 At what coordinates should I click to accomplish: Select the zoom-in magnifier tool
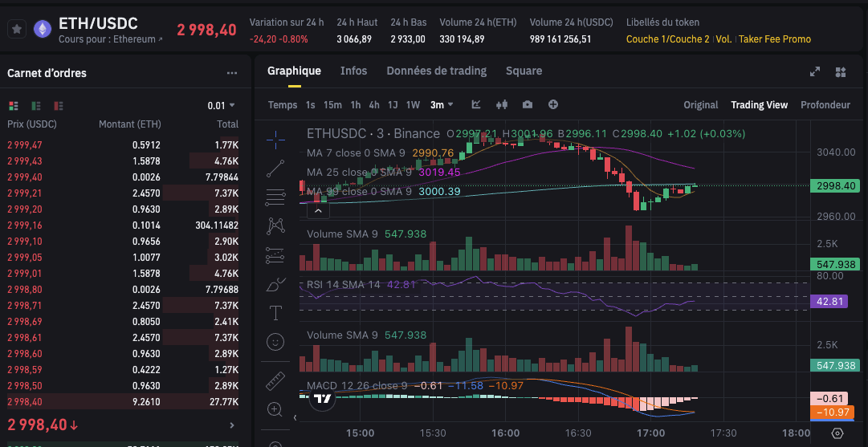[275, 409]
